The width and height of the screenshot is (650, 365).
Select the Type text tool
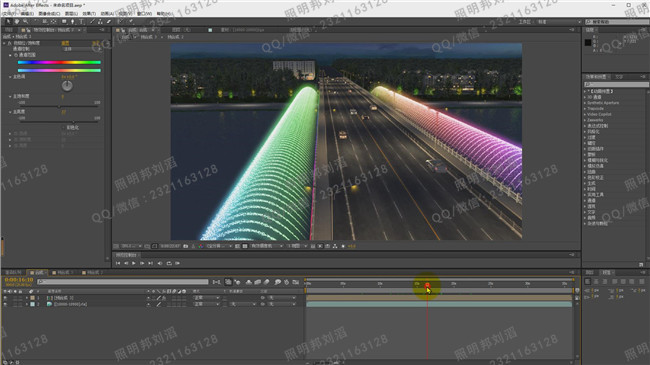(x=81, y=22)
